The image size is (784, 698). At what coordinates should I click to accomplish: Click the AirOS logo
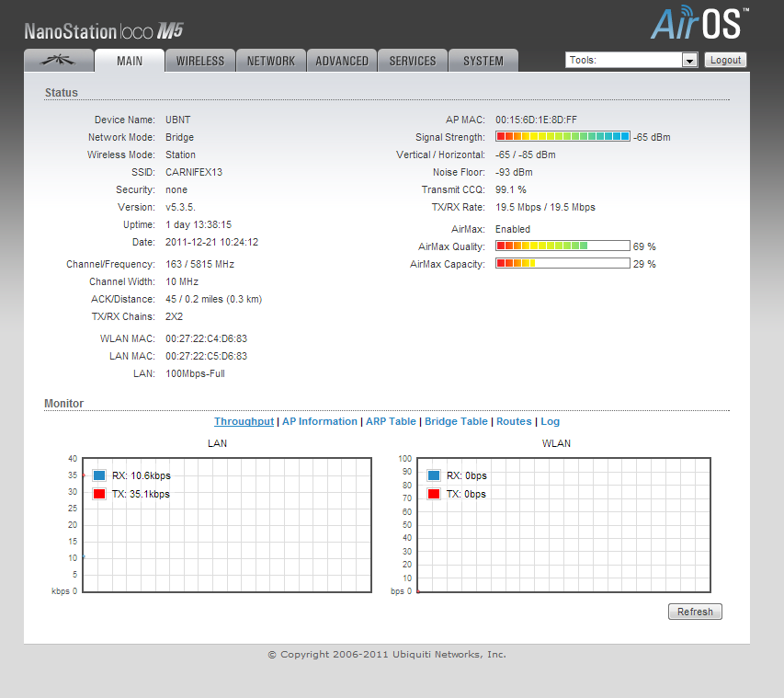pyautogui.click(x=699, y=23)
